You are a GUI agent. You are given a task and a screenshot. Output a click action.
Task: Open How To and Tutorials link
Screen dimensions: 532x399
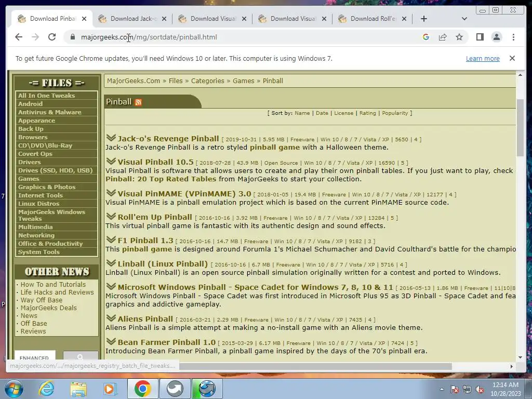pos(53,284)
